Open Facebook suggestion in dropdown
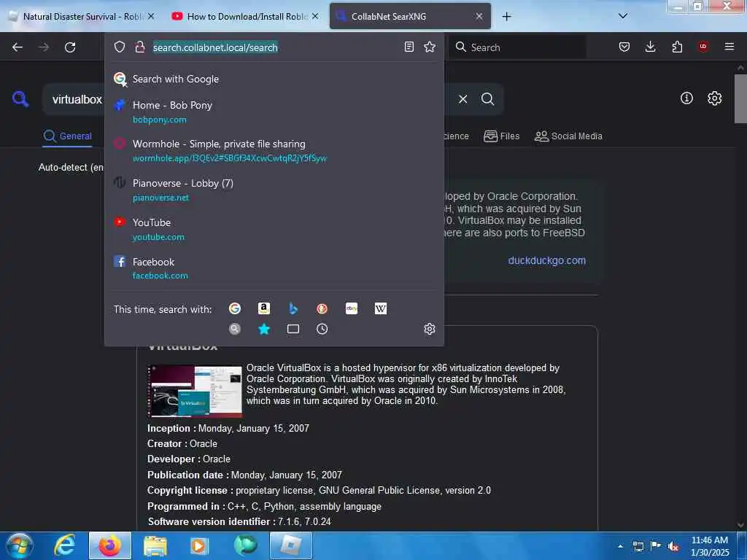This screenshot has height=560, width=747. click(274, 268)
